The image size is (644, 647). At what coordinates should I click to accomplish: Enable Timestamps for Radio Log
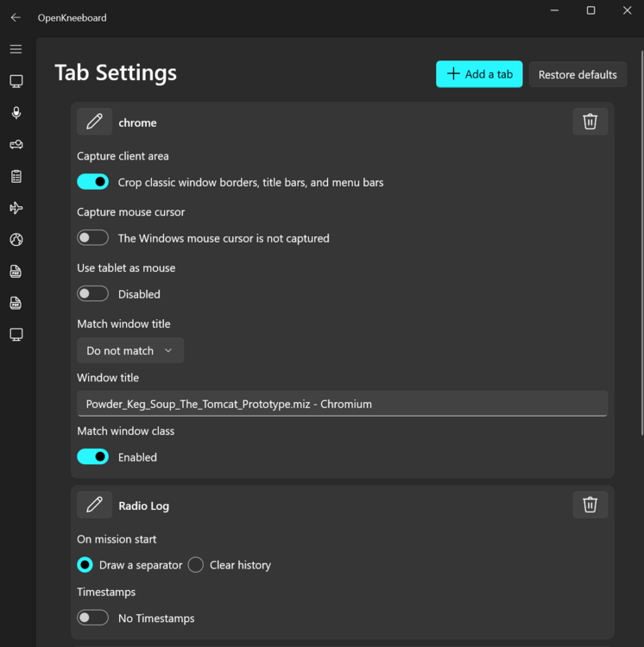pyautogui.click(x=93, y=618)
